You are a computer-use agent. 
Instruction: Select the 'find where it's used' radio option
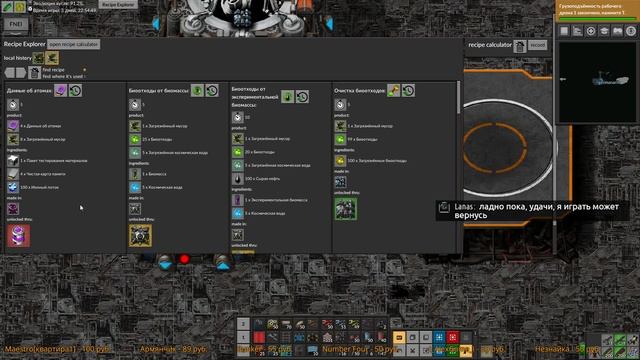84,76
